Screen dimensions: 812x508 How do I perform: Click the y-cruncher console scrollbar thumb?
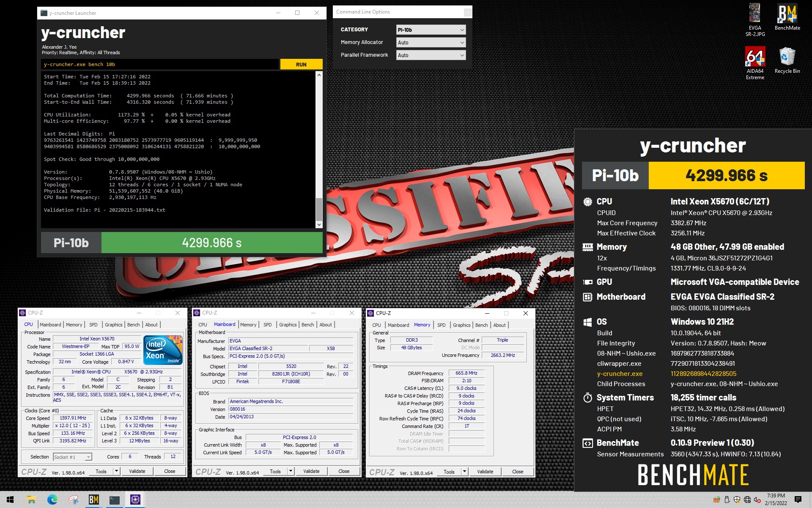coord(319,209)
